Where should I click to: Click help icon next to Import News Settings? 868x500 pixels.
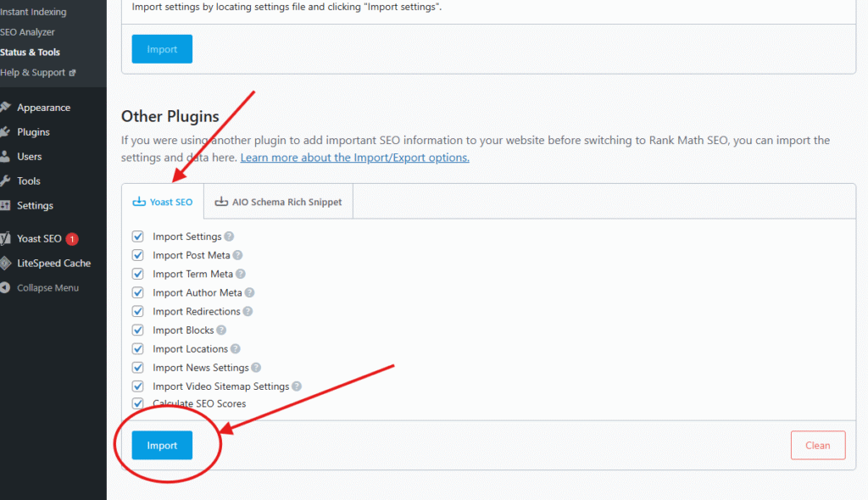pyautogui.click(x=256, y=368)
